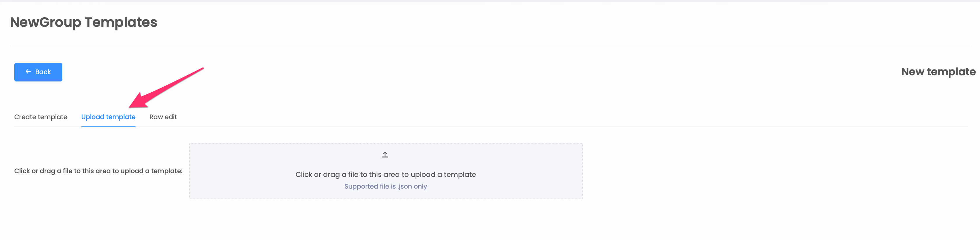This screenshot has width=980, height=240.
Task: Select the currently highlighted blue tab
Action: tap(108, 117)
